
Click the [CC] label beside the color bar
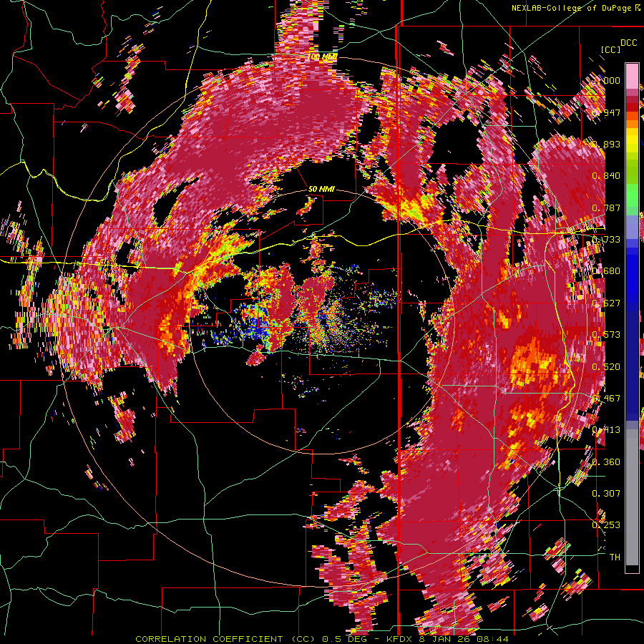click(x=610, y=49)
